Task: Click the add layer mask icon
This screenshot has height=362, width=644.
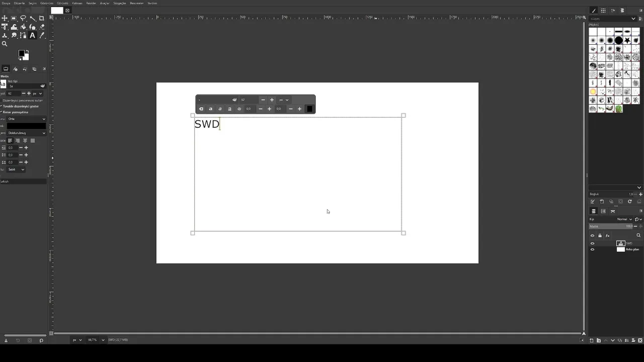Action: [633, 340]
